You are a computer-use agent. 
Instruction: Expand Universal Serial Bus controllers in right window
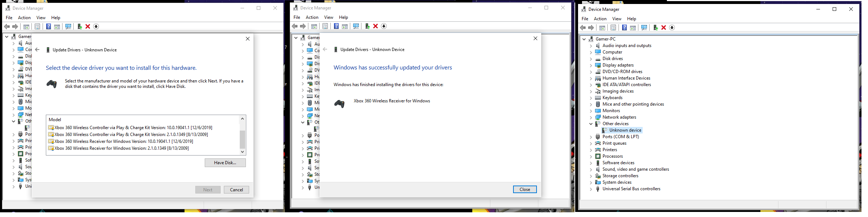point(591,189)
